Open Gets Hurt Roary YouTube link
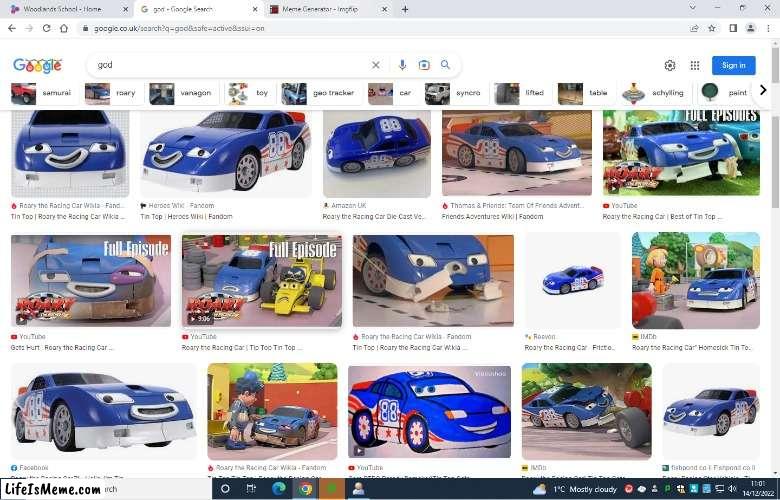Viewport: 780px width, 500px height. pyautogui.click(x=62, y=347)
